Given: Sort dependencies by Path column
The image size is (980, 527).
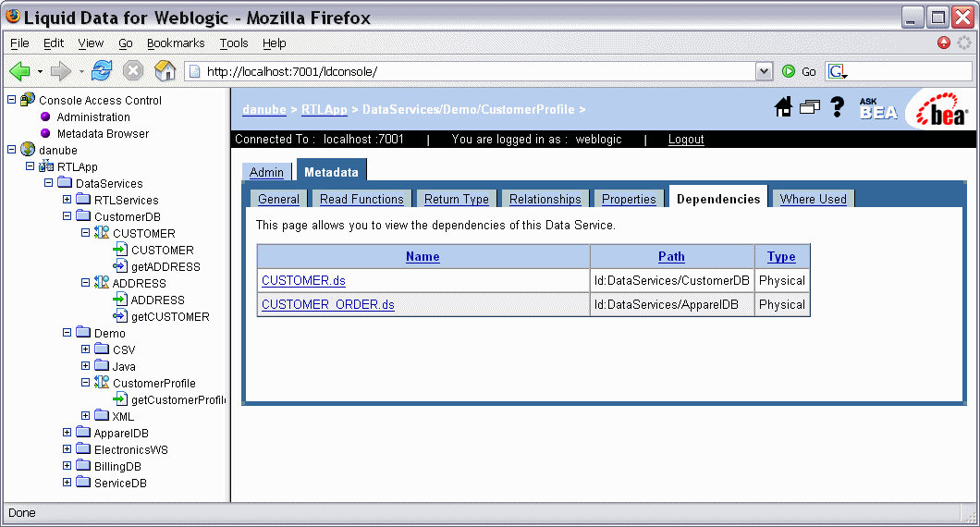Looking at the screenshot, I should pyautogui.click(x=671, y=256).
